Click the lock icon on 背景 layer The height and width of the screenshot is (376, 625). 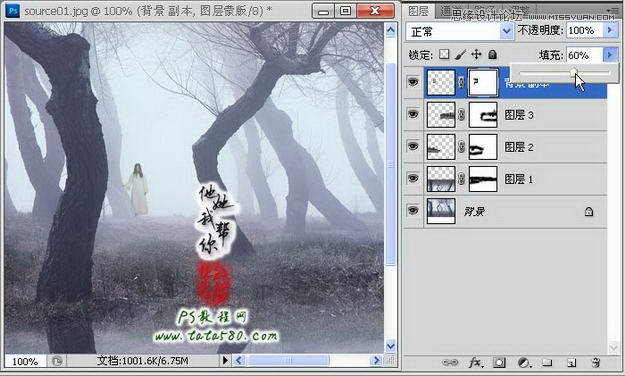pos(589,211)
